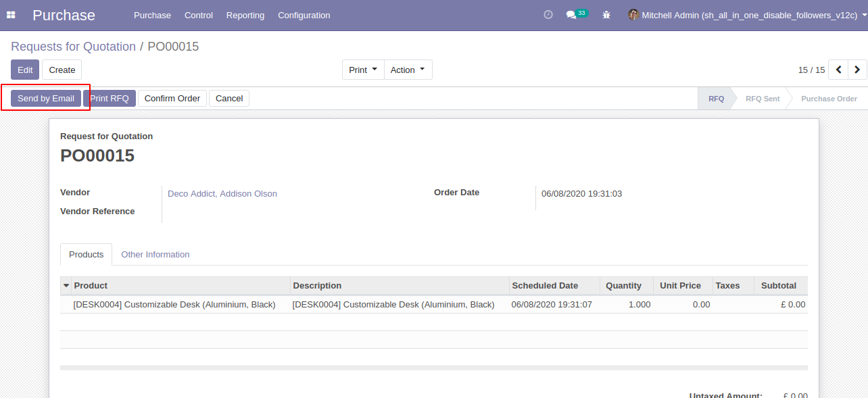
Task: Click Send by Email button
Action: pyautogui.click(x=46, y=98)
